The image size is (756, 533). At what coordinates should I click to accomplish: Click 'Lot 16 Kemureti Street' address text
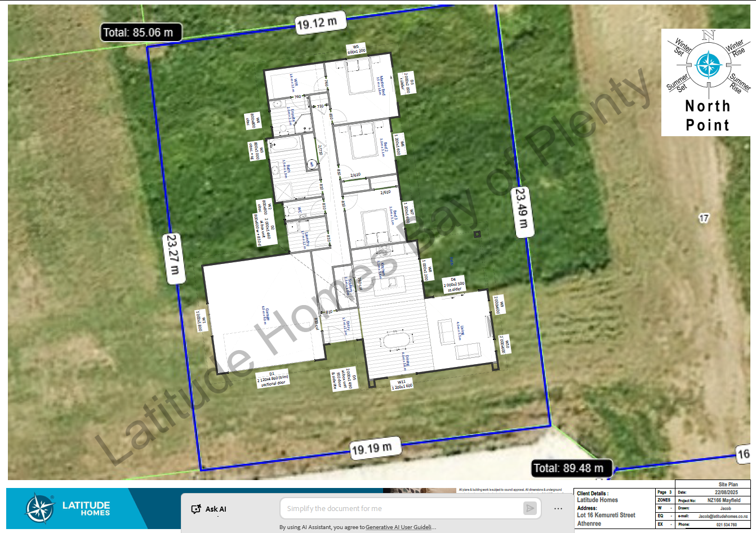606,515
